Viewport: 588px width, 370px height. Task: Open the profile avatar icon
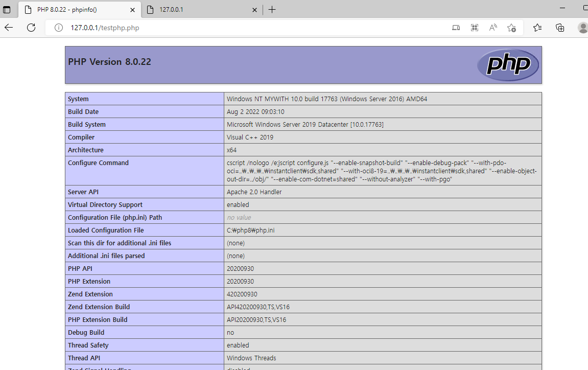point(583,28)
